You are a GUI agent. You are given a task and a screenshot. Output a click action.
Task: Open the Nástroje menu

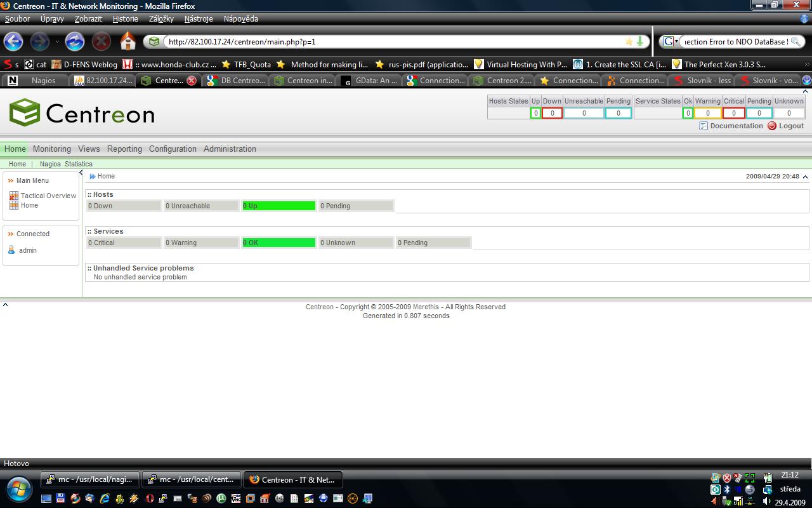click(x=199, y=19)
